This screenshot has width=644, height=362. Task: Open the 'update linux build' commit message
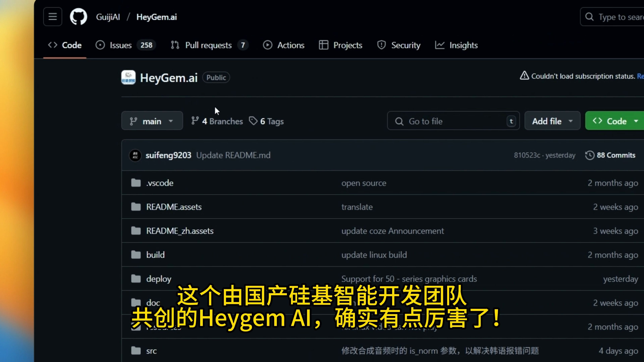[374, 255]
